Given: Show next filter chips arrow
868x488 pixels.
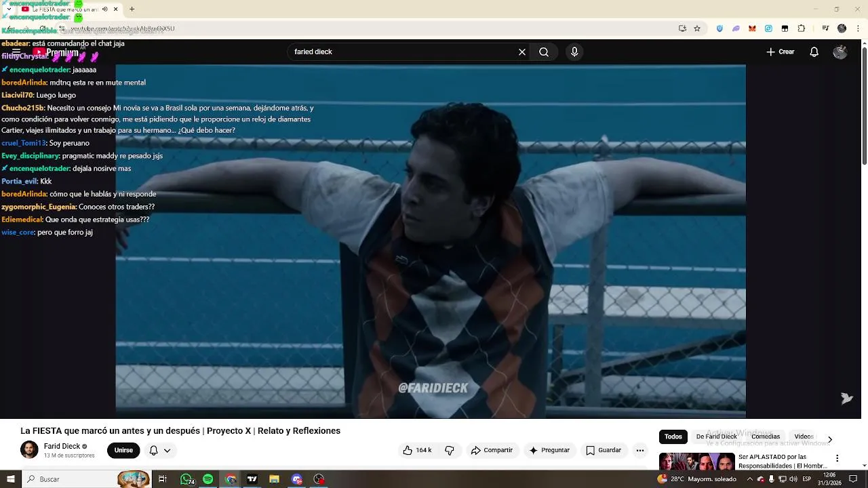Looking at the screenshot, I should click(x=829, y=439).
